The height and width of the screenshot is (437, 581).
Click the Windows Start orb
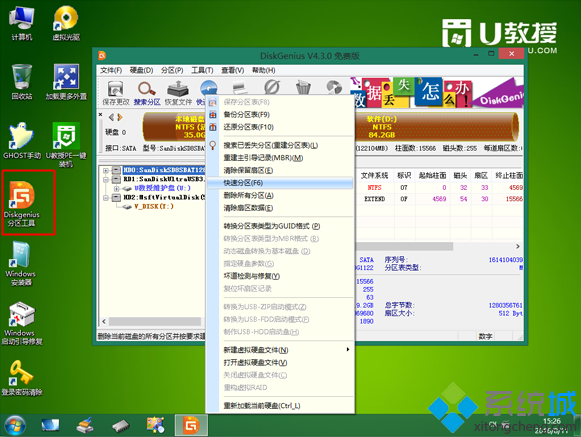pos(15,425)
